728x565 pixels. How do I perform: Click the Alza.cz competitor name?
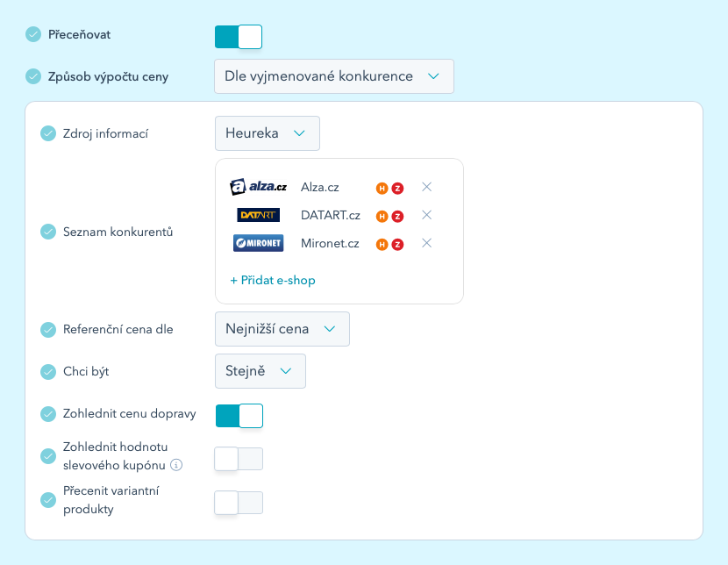(x=320, y=187)
